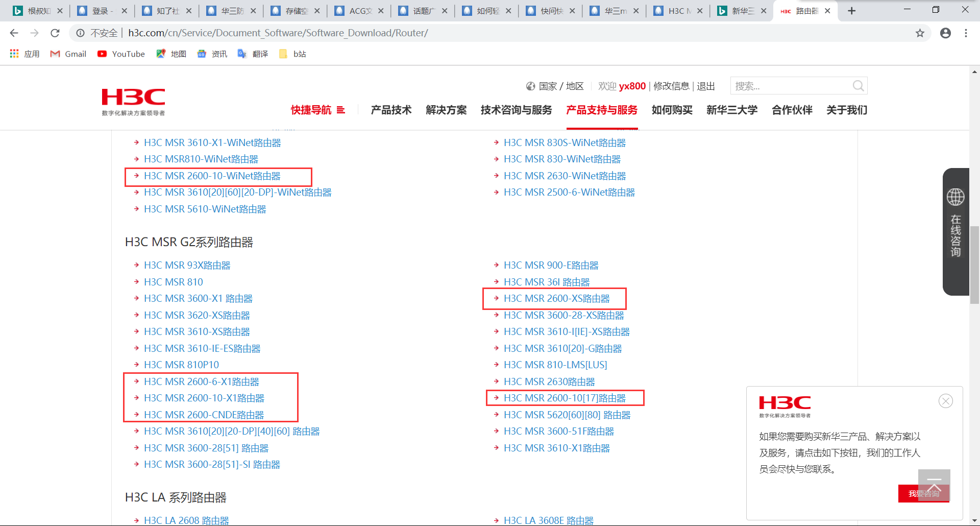Open the 新华三大学 menu
The height and width of the screenshot is (526, 980).
click(x=732, y=110)
